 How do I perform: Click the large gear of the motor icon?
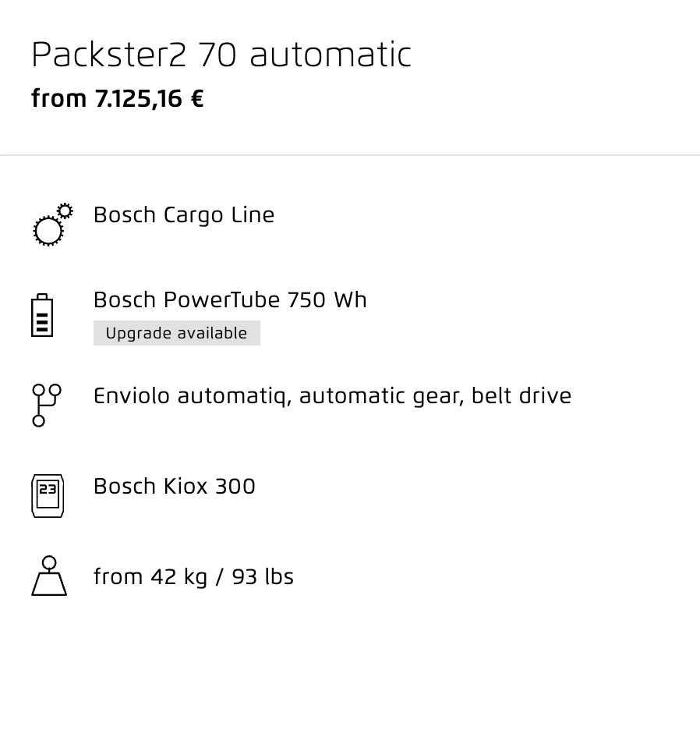(x=48, y=231)
